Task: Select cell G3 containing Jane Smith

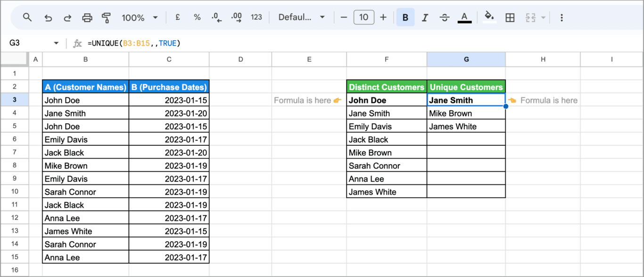Action: (x=466, y=100)
